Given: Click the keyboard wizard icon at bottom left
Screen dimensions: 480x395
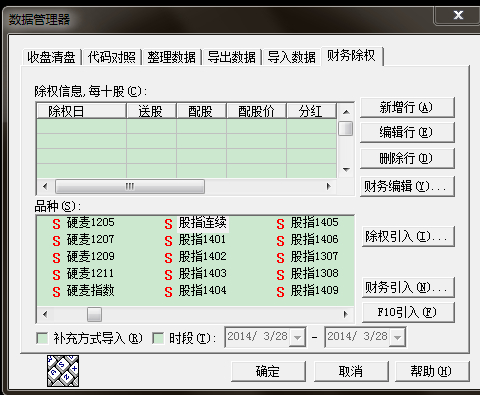Looking at the screenshot, I should (63, 371).
